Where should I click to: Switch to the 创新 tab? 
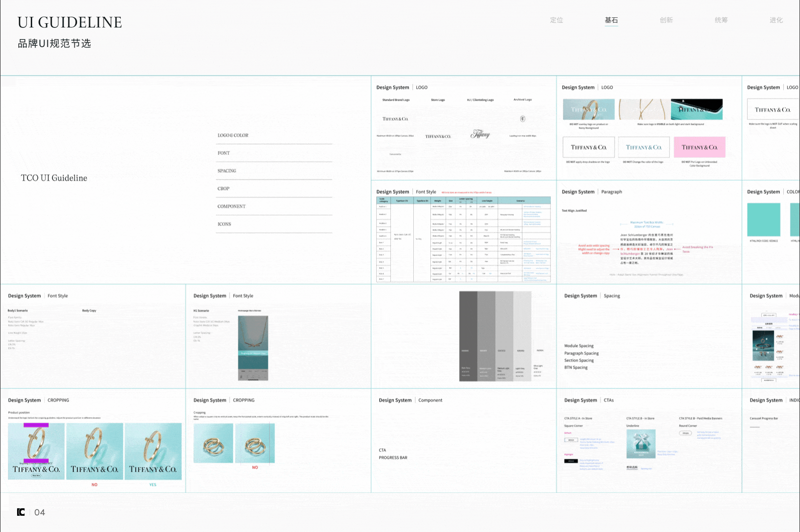tap(666, 20)
